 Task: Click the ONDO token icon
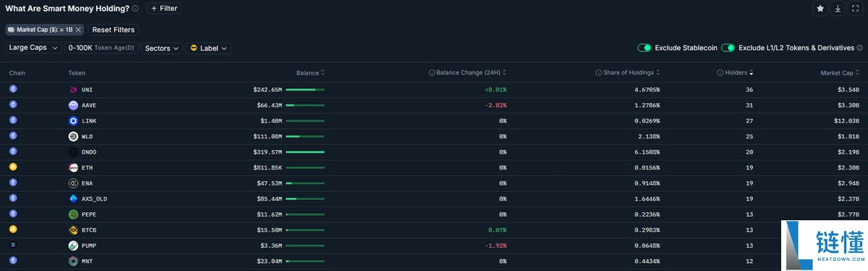click(x=73, y=152)
